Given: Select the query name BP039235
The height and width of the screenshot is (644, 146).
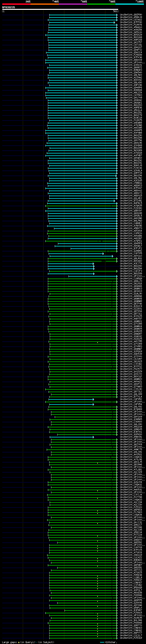Looking at the screenshot, I should tap(8, 7).
